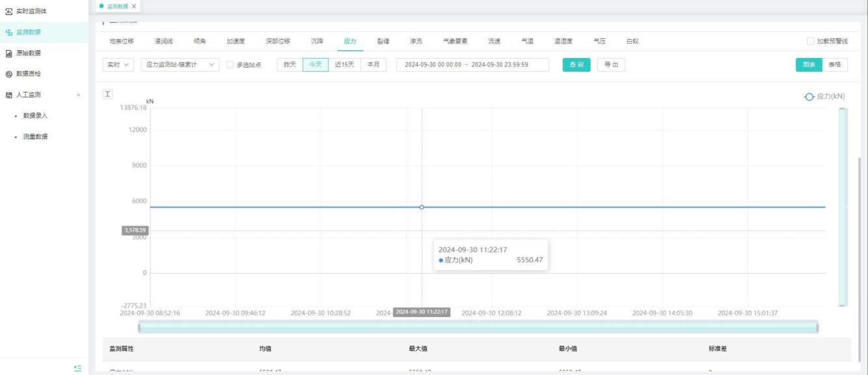Viewport: 868px width, 375px height.
Task: Click the 人工监测 sidebar icon
Action: point(9,95)
